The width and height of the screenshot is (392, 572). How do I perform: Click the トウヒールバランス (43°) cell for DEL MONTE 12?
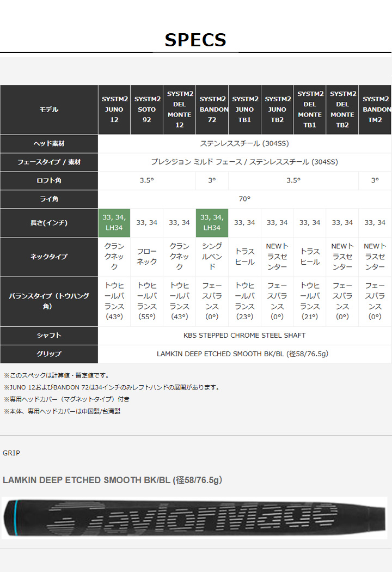click(180, 301)
